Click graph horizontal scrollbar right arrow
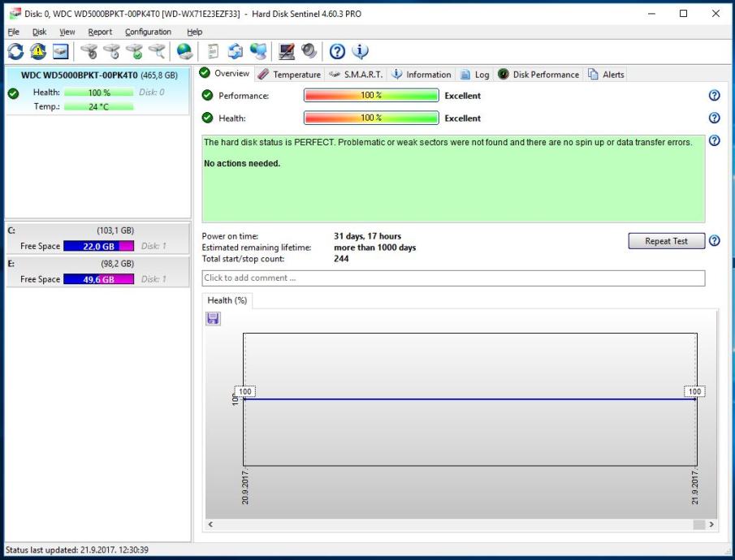Screen dimensions: 735x560 click(711, 525)
